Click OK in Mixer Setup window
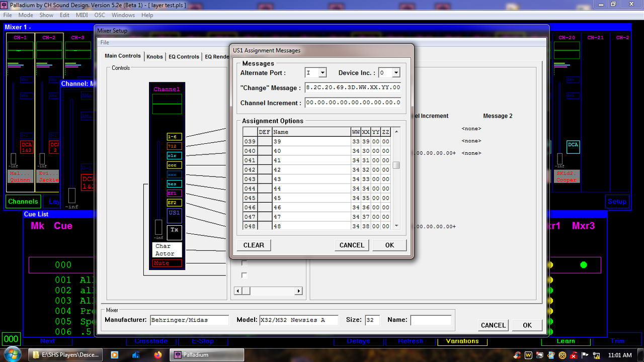Viewport: 644px width, 362px height. 527,325
